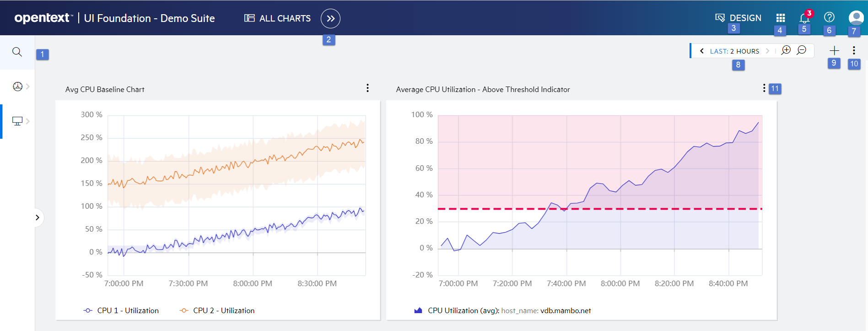Open the notifications bell with 3 alerts
868x331 pixels.
coord(804,18)
